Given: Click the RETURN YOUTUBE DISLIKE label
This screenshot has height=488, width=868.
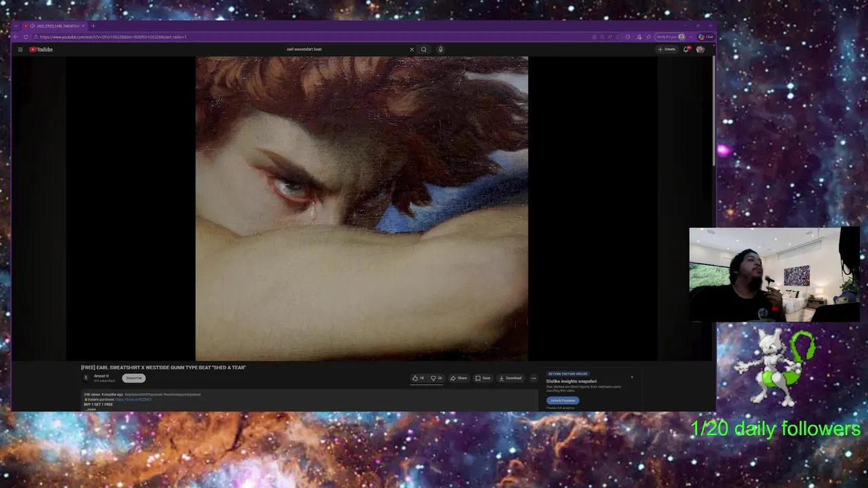Looking at the screenshot, I should [568, 373].
